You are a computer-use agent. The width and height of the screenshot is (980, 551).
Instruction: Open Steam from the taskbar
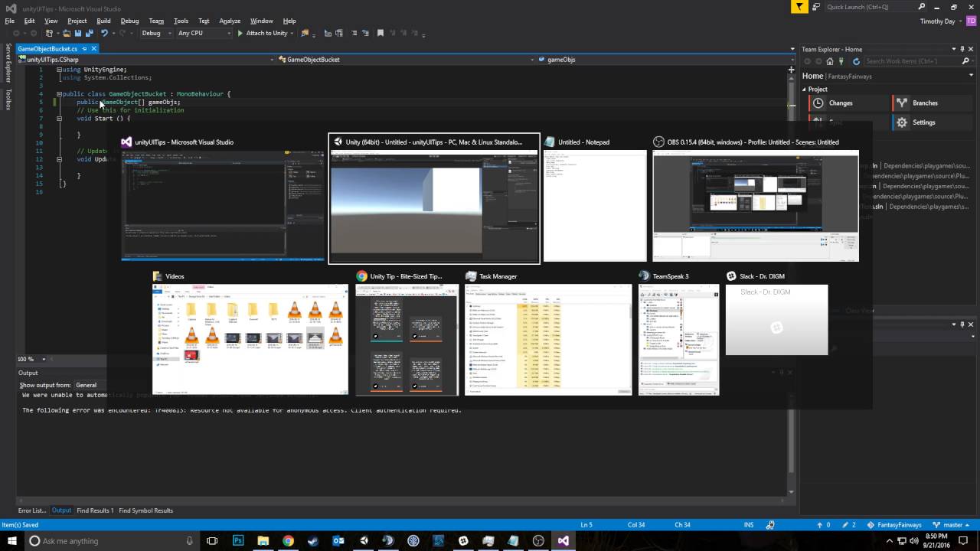(313, 541)
